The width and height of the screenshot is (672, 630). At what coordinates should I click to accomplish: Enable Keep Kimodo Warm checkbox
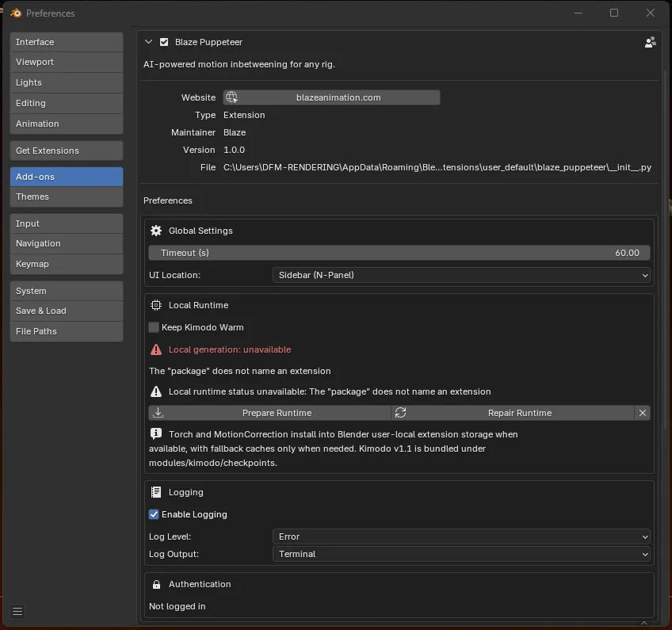154,327
